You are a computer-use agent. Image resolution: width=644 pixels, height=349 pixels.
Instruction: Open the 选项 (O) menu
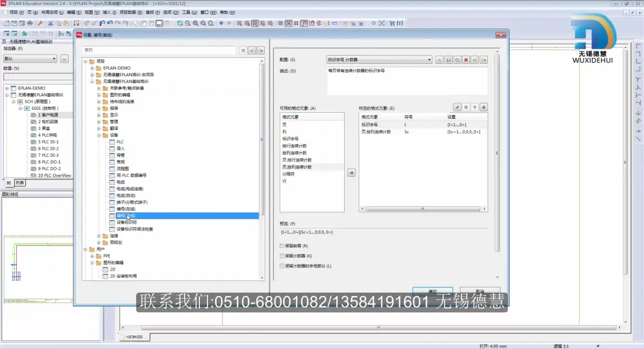171,12
